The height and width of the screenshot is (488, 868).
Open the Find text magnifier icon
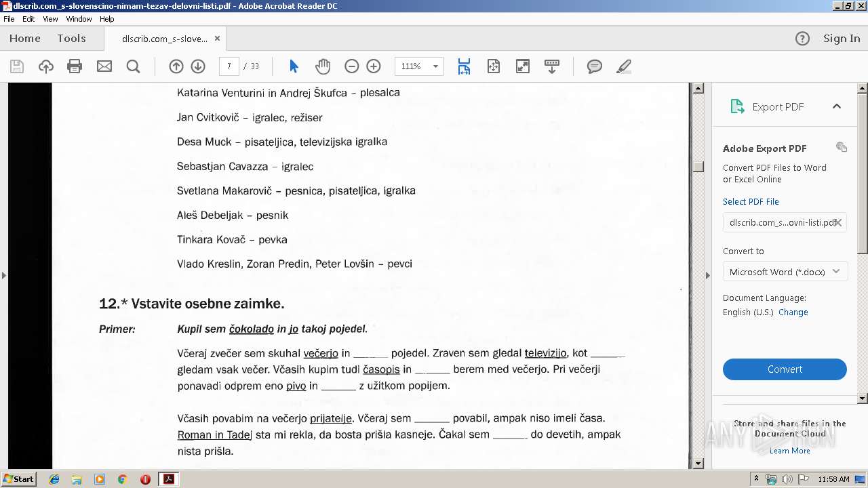tap(133, 66)
